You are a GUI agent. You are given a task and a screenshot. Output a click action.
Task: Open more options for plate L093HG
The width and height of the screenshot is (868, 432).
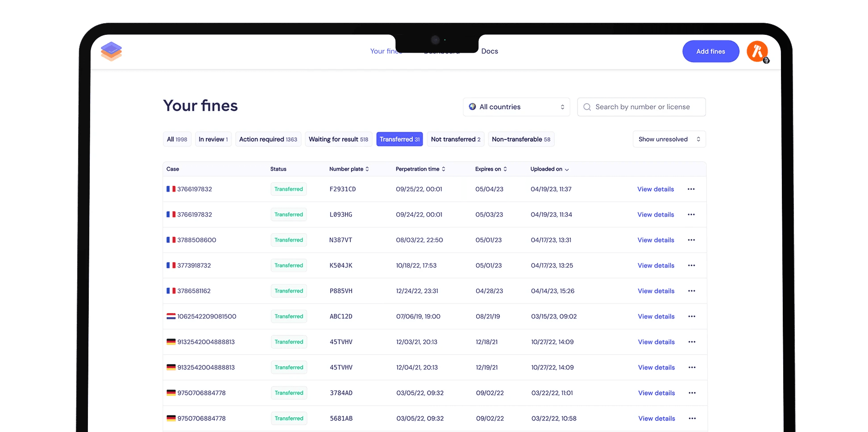[x=691, y=214]
